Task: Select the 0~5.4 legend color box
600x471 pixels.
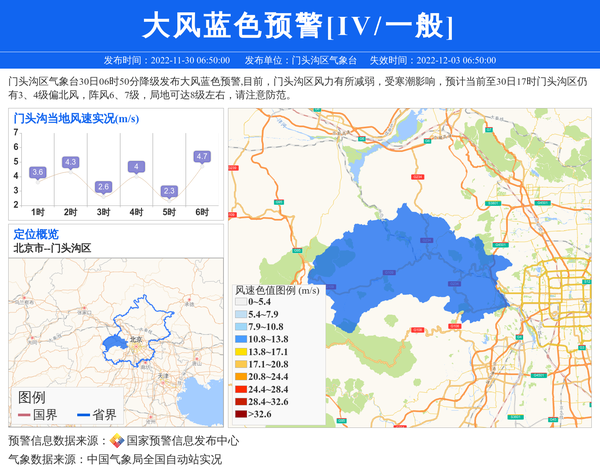Action: [x=240, y=301]
